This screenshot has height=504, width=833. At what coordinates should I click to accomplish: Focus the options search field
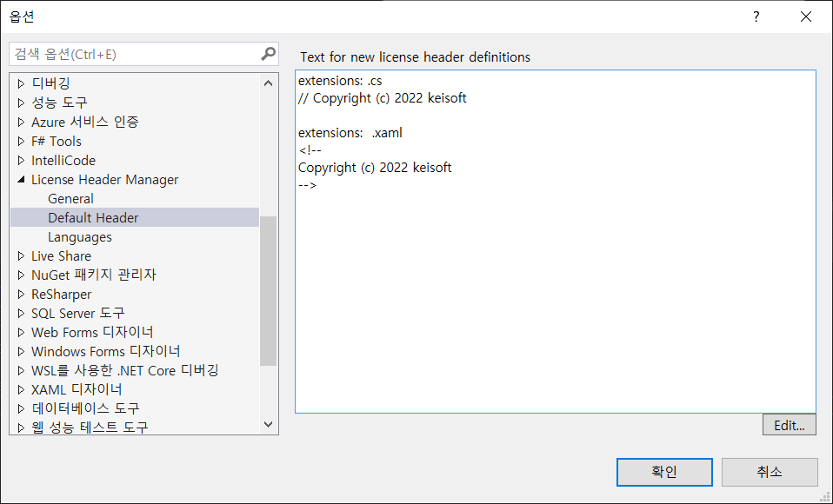(143, 54)
